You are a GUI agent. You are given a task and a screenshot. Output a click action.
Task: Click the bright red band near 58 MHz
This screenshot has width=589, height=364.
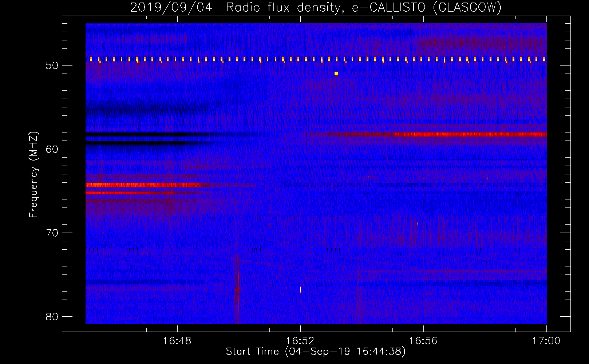470,134
